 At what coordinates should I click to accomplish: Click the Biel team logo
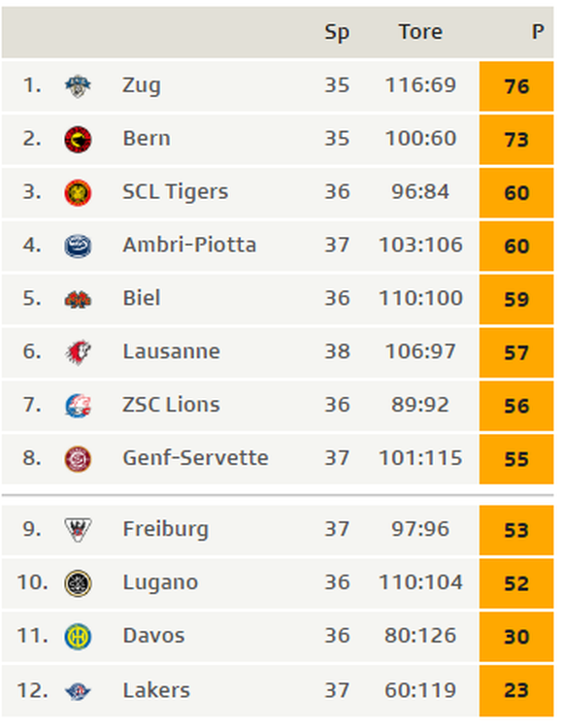[78, 300]
